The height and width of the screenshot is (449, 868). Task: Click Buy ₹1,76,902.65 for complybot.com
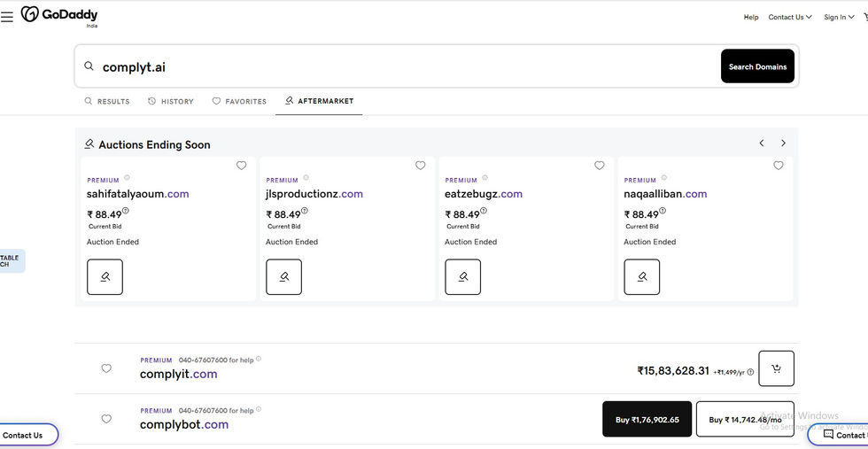click(x=647, y=420)
